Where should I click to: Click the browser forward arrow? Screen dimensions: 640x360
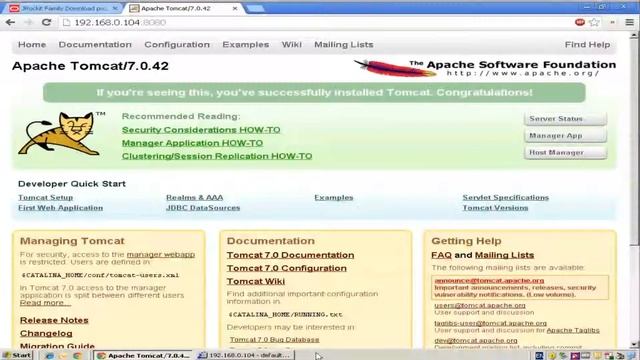coord(28,22)
